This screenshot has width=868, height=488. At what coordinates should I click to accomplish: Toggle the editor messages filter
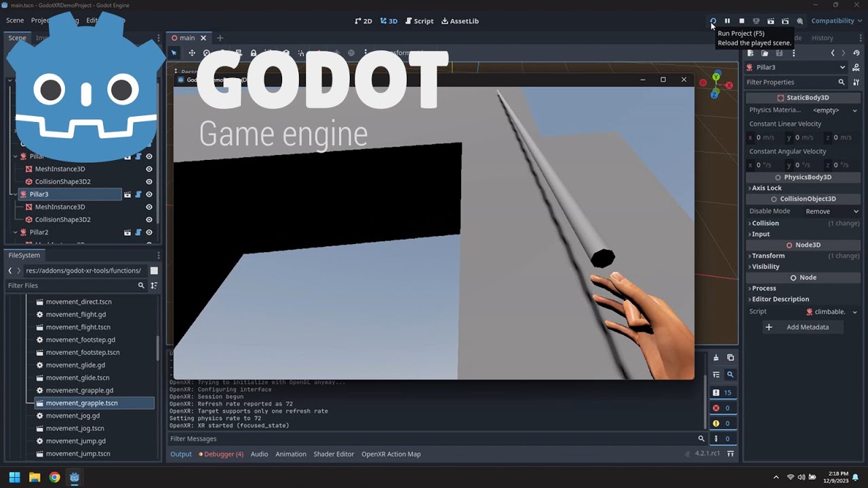click(723, 439)
